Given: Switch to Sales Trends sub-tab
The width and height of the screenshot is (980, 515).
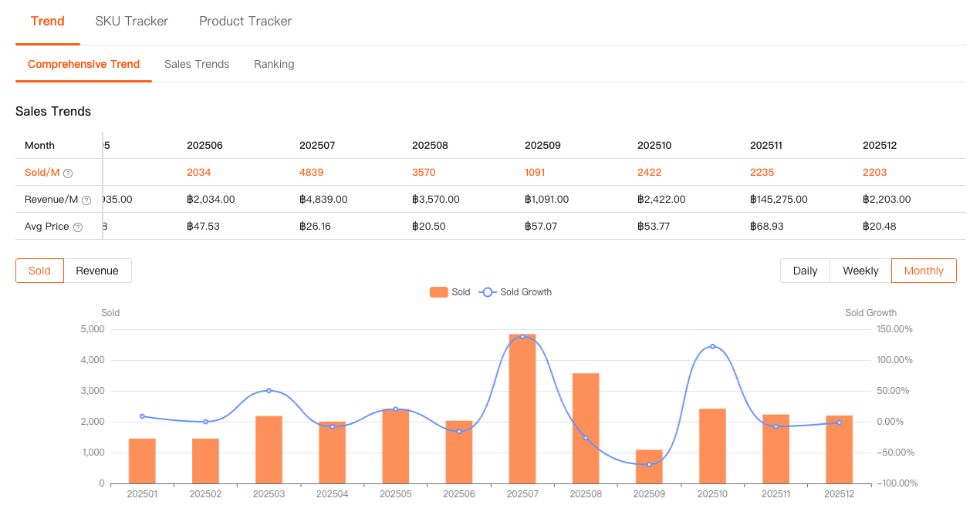Looking at the screenshot, I should [x=197, y=64].
